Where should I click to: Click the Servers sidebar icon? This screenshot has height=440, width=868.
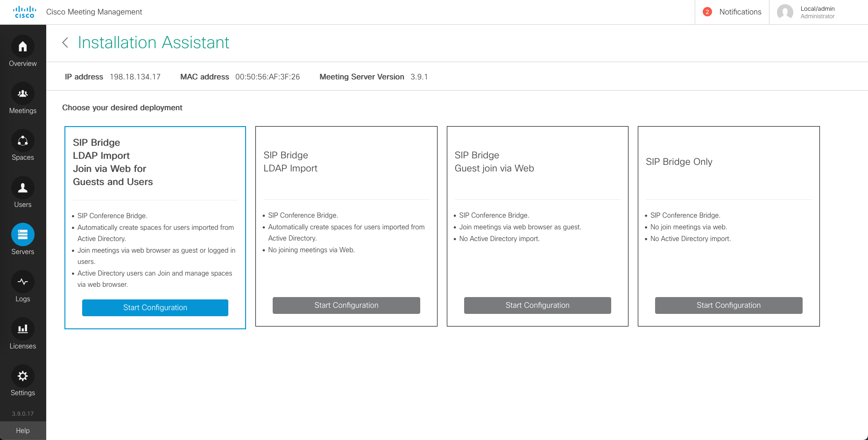click(22, 235)
